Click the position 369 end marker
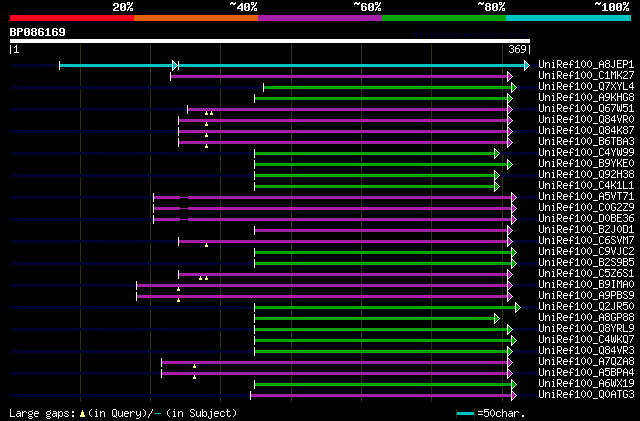Image resolution: width=640 pixels, height=421 pixels. click(519, 49)
